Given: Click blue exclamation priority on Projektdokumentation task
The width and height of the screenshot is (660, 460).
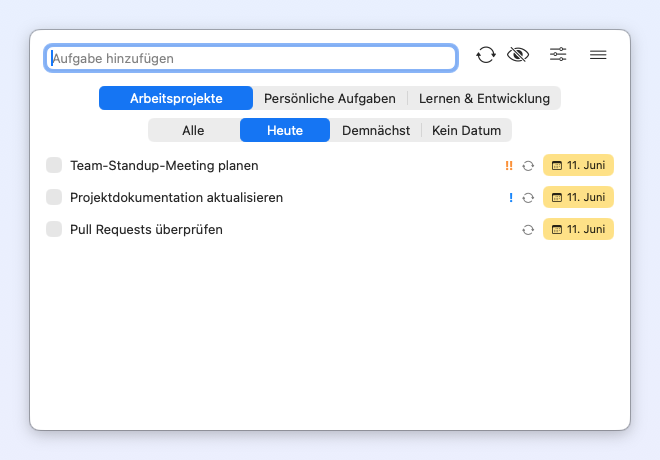Looking at the screenshot, I should click(511, 197).
